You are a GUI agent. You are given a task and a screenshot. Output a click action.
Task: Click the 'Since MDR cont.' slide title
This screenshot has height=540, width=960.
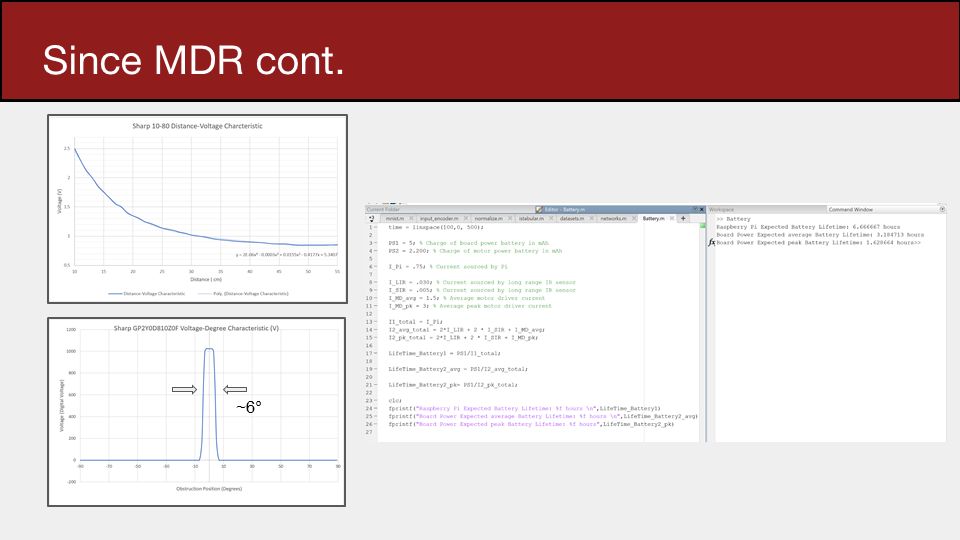[193, 61]
